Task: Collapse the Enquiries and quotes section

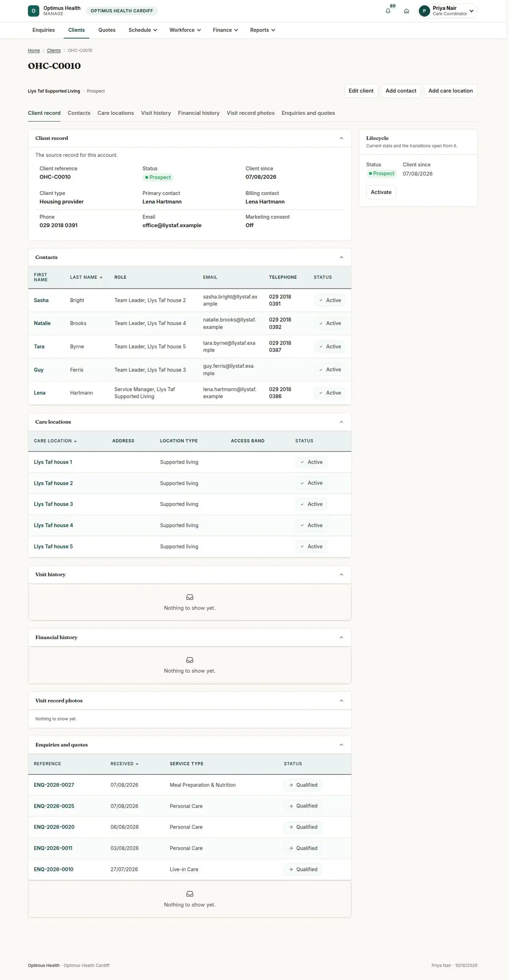Action: pyautogui.click(x=341, y=744)
